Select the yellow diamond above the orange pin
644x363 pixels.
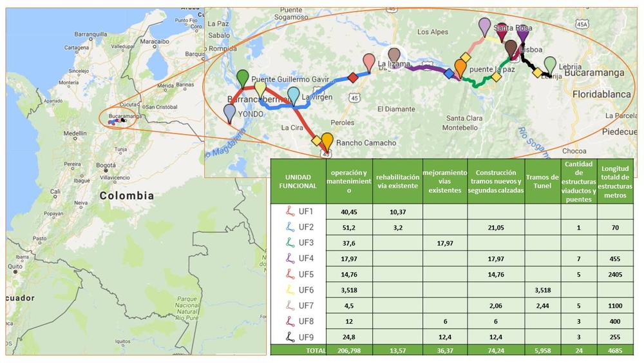click(x=466, y=57)
